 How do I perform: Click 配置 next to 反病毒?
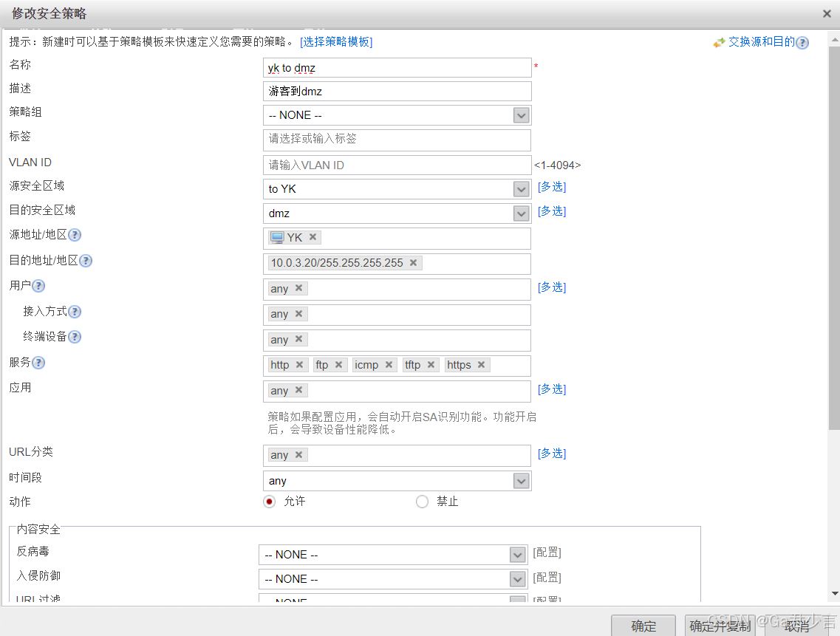[x=547, y=553]
